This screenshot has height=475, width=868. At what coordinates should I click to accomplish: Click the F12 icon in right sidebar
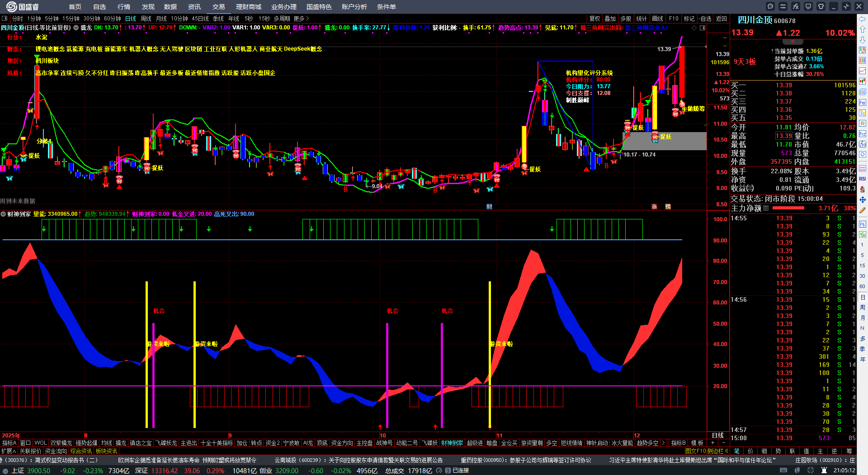point(863,134)
